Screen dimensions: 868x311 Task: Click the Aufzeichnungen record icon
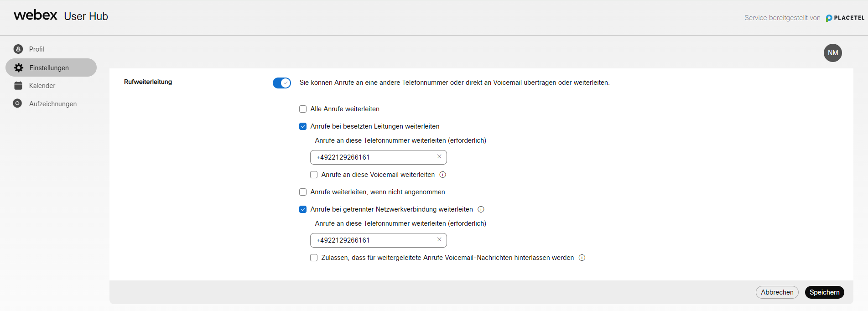tap(18, 104)
